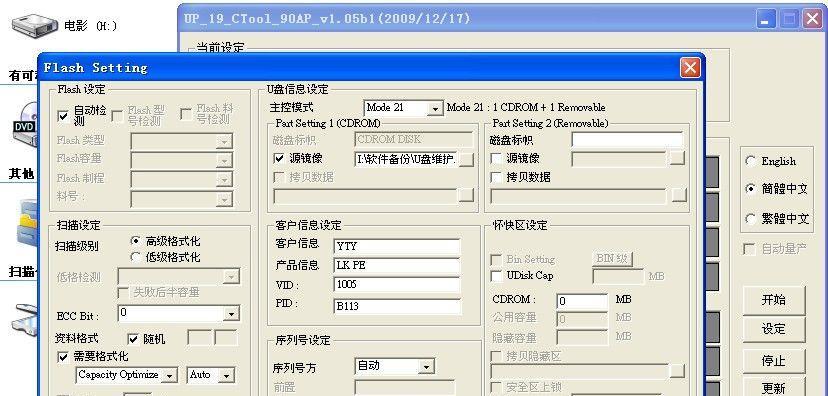This screenshot has height=396, width=828.
Task: Open the ECC Bit dropdown
Action: click(x=231, y=314)
